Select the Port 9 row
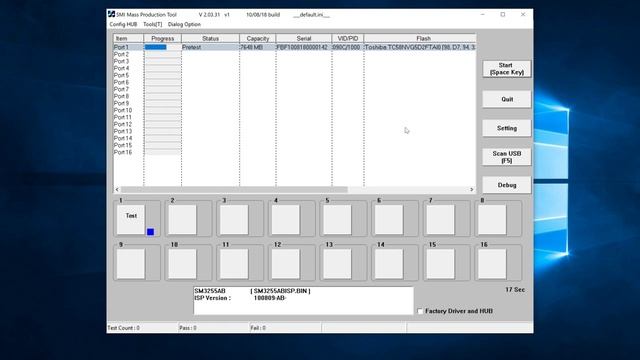The height and width of the screenshot is (360, 640). point(294,103)
